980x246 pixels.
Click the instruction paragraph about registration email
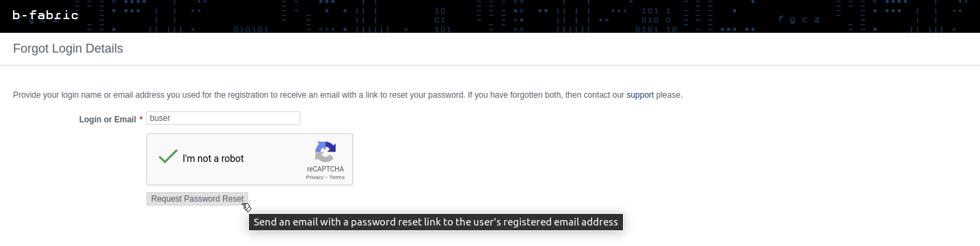(x=347, y=95)
